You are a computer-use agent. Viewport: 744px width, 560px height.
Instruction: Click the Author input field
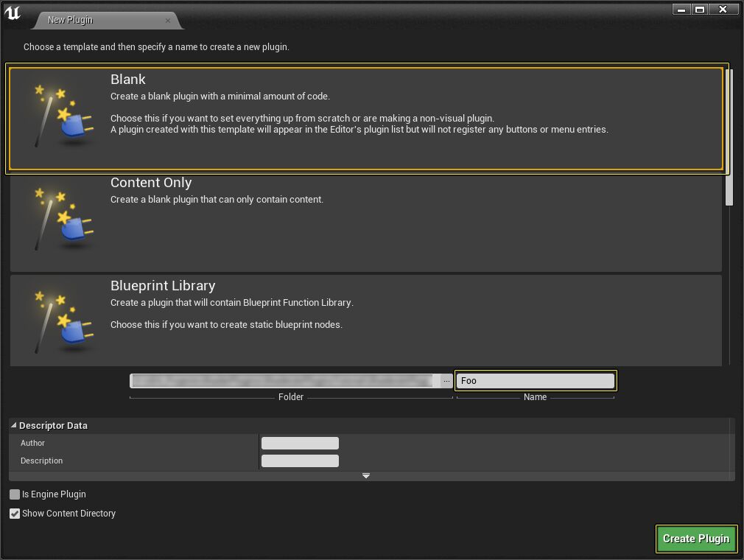click(x=300, y=443)
